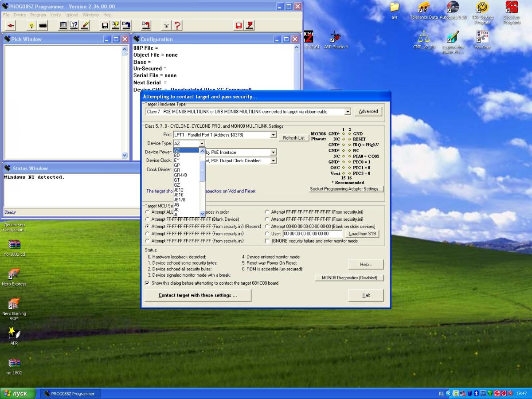Click the dialog's Help... button

[x=366, y=264]
